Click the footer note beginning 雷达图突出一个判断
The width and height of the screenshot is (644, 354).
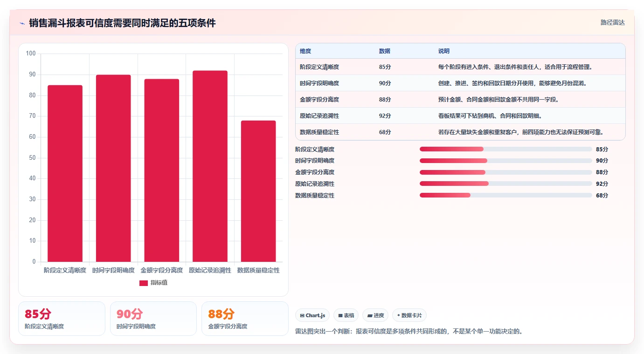409,332
